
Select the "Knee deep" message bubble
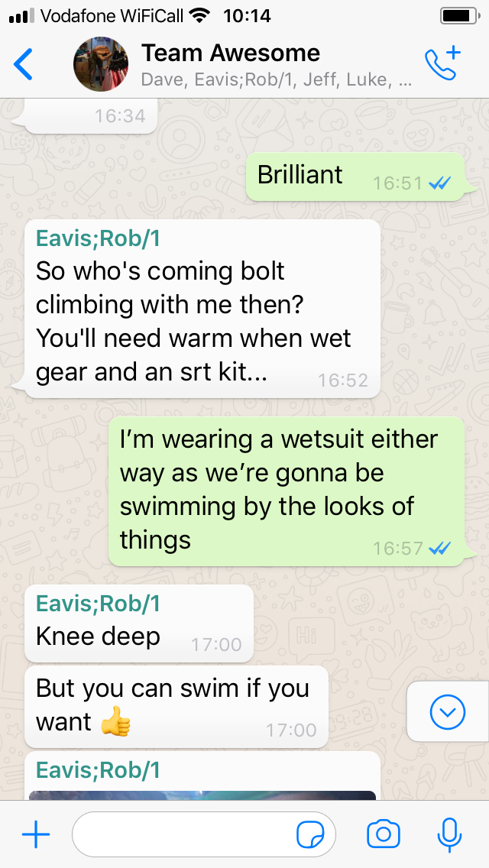pos(139,623)
